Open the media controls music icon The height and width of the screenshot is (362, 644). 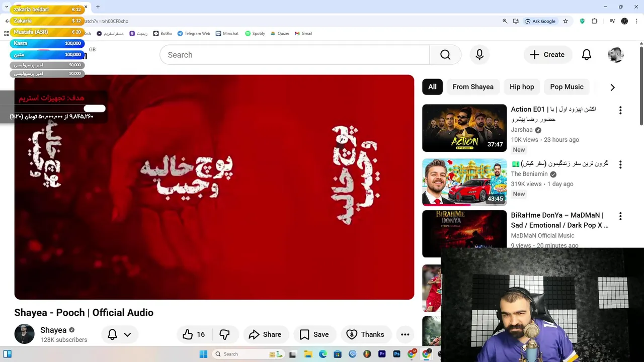pyautogui.click(x=612, y=21)
